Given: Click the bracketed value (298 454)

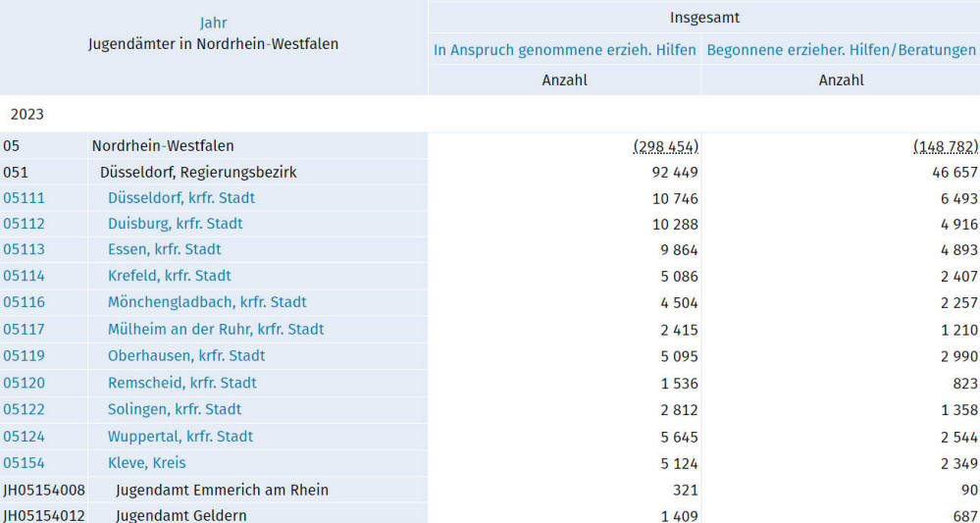Looking at the screenshot, I should 666,146.
